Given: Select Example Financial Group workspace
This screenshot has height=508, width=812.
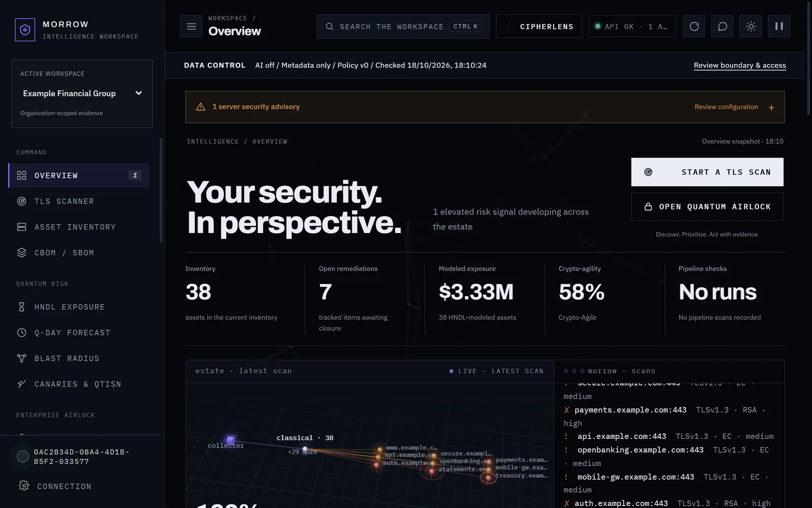Looking at the screenshot, I should pos(82,93).
